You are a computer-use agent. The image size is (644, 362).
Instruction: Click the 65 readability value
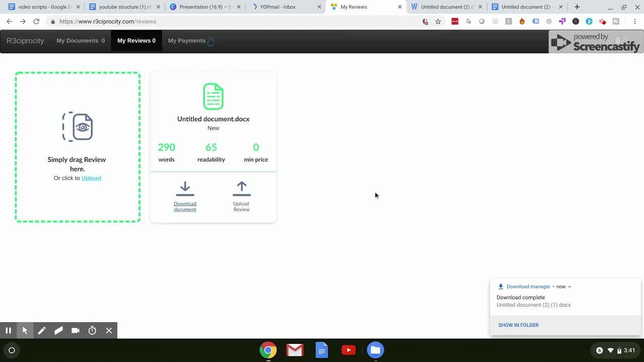[211, 147]
